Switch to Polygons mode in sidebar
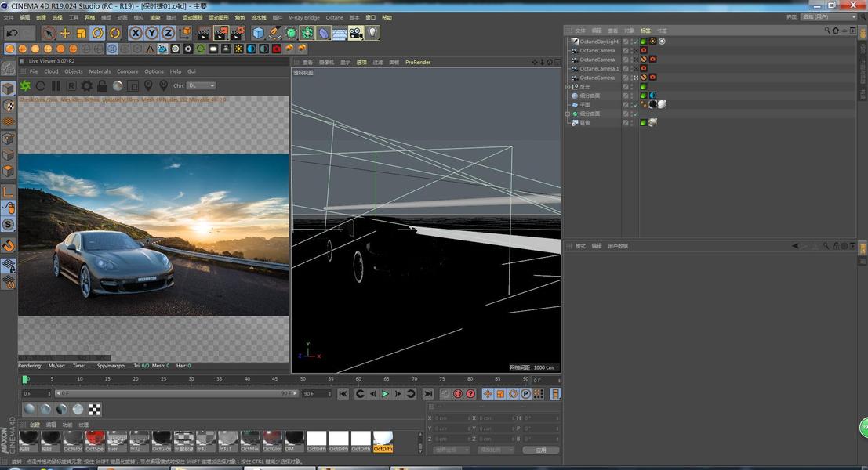The width and height of the screenshot is (868, 470). coord(8,172)
